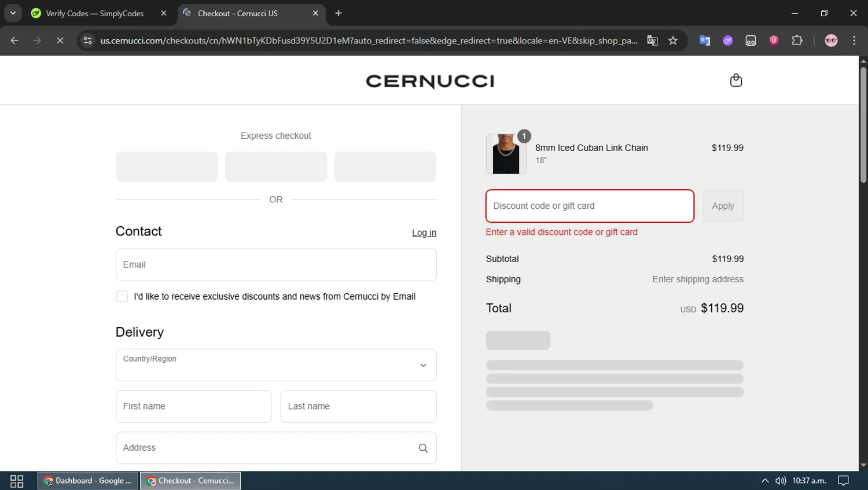Click the browser forward arrow
Viewport: 868px width, 490px height.
click(37, 40)
